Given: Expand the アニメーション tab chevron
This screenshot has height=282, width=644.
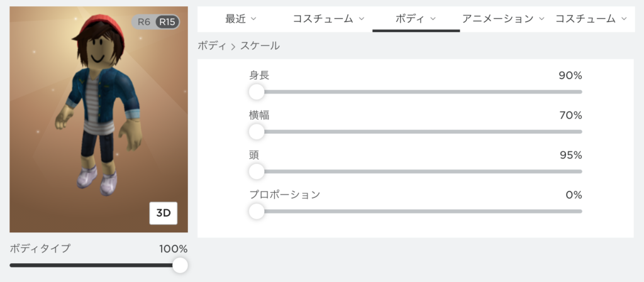Looking at the screenshot, I should 541,18.
